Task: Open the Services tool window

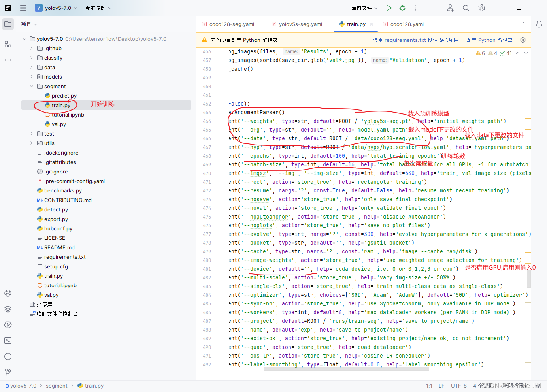Action: [x=8, y=325]
